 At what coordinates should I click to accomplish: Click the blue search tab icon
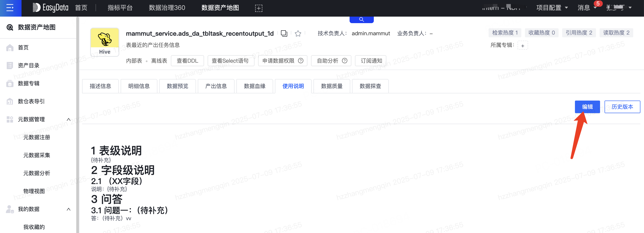[361, 20]
